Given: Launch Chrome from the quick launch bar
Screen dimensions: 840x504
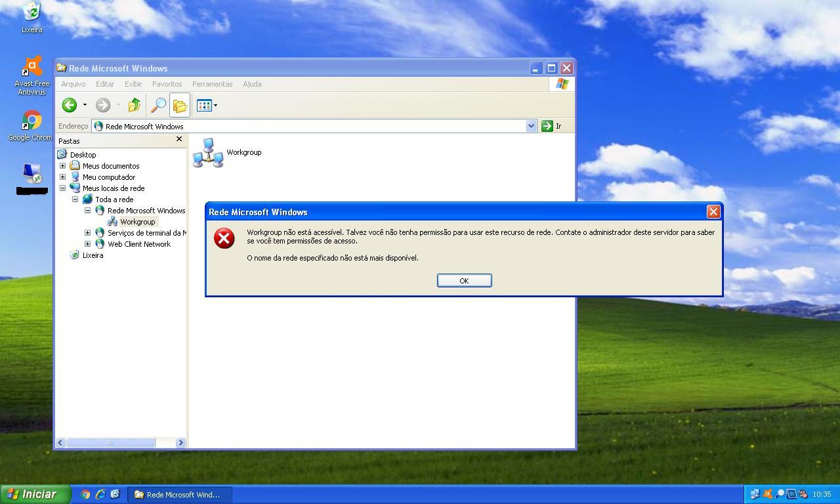Looking at the screenshot, I should coord(85,494).
